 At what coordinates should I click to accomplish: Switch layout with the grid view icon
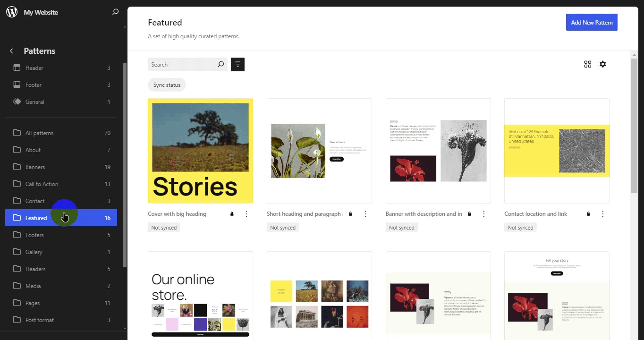pos(588,64)
